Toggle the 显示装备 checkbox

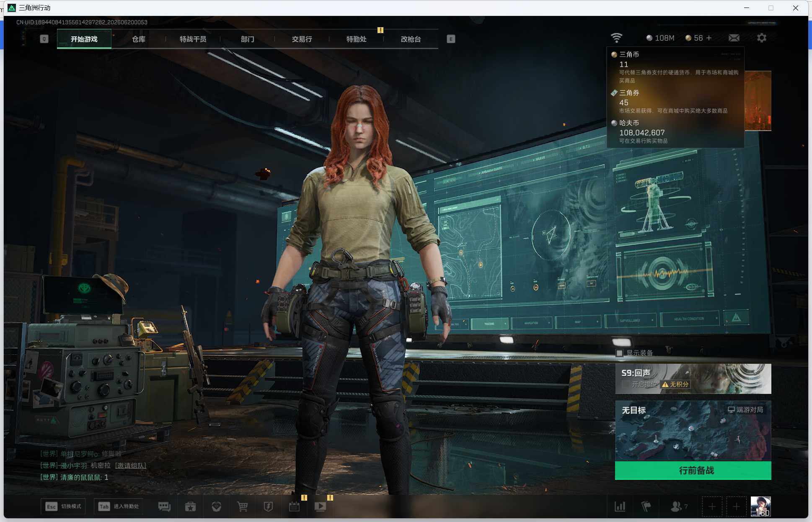pyautogui.click(x=619, y=353)
